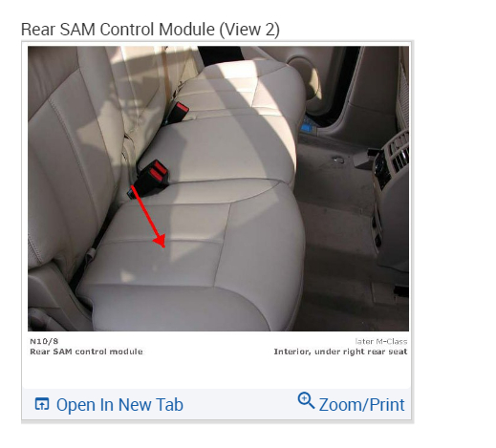Select the Zoom/Print link text
Viewport: 496px width, 448px height.
361,405
